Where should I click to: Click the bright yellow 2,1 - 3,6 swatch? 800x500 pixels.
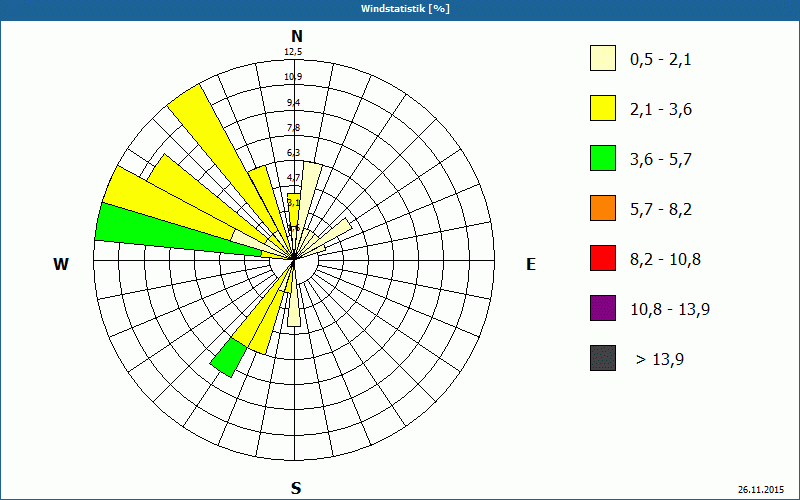[x=603, y=108]
